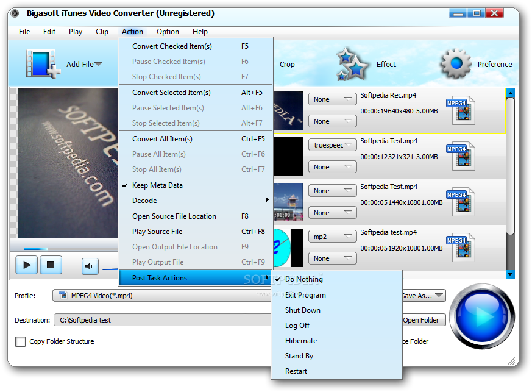Open the Clip menu

[x=102, y=32]
